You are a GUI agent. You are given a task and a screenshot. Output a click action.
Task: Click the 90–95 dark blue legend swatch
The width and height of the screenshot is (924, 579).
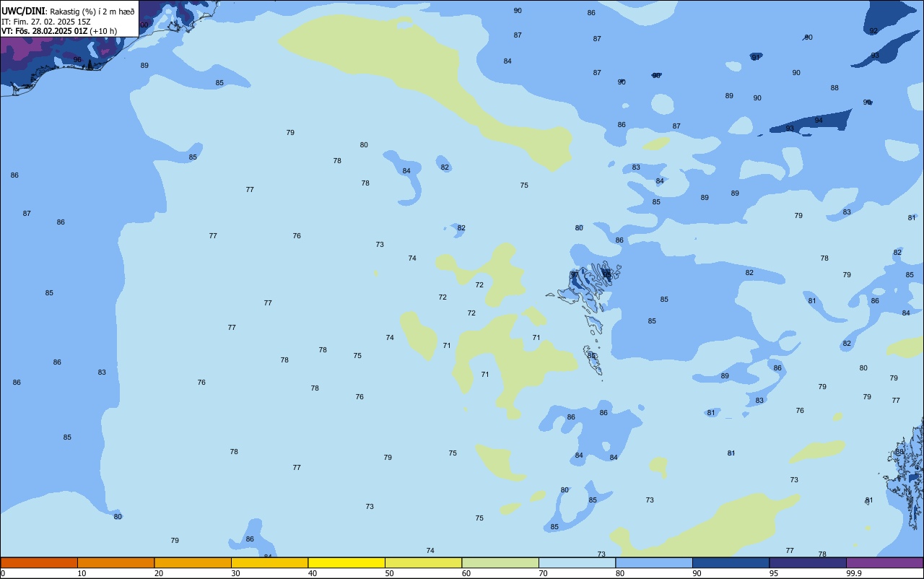(x=731, y=562)
